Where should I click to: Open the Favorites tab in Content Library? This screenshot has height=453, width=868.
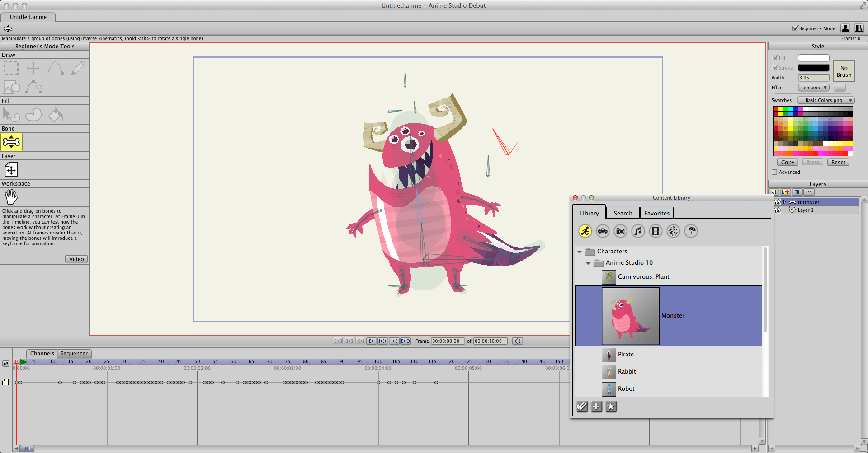pos(657,213)
